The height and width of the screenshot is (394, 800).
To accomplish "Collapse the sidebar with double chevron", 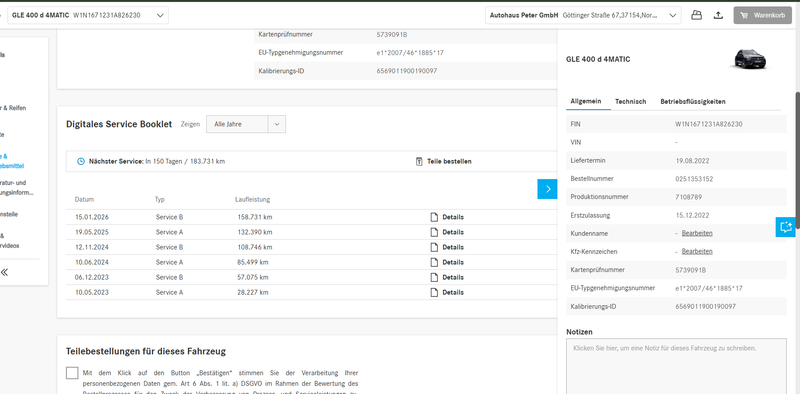I will 4,272.
